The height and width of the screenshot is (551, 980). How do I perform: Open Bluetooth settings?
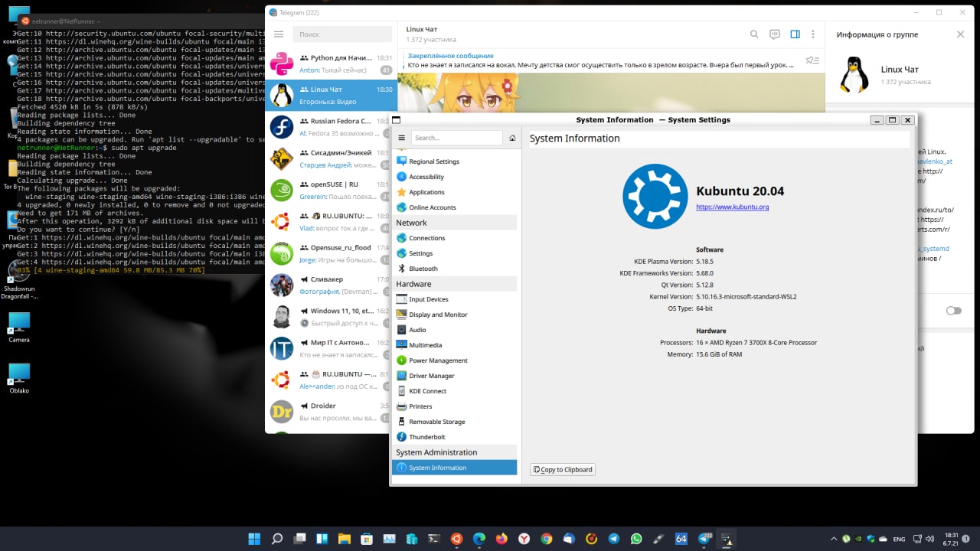click(x=455, y=269)
